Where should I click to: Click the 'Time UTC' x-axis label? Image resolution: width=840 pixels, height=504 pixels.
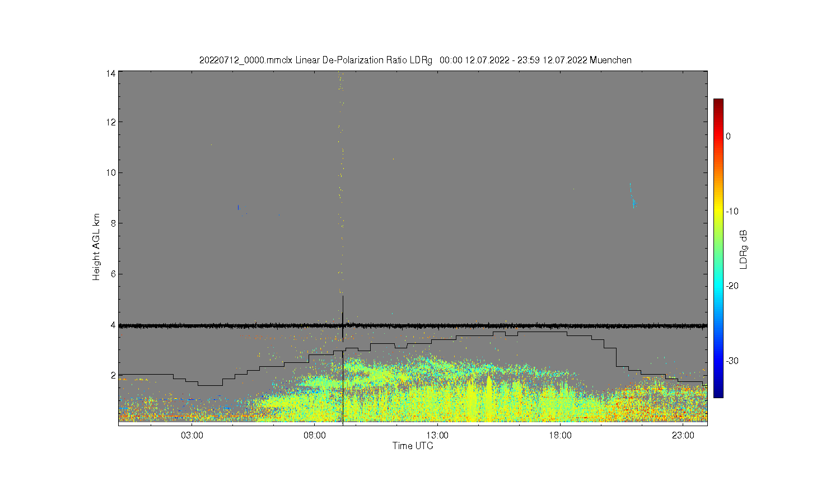coord(413,446)
